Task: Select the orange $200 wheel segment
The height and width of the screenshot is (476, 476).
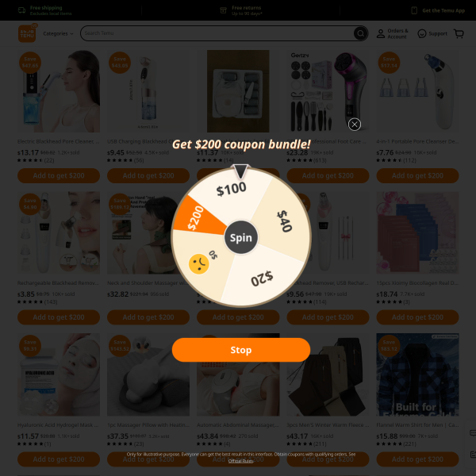Action: click(200, 217)
